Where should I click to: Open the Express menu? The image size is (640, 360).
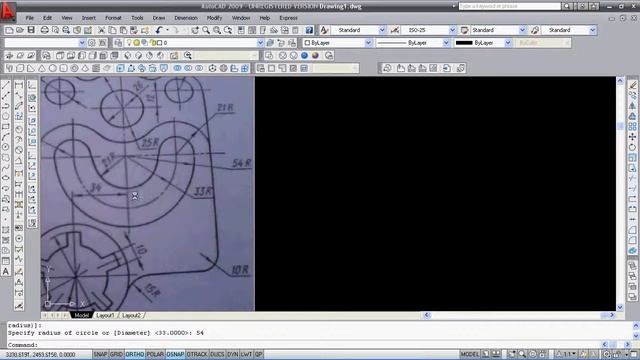(x=288, y=18)
